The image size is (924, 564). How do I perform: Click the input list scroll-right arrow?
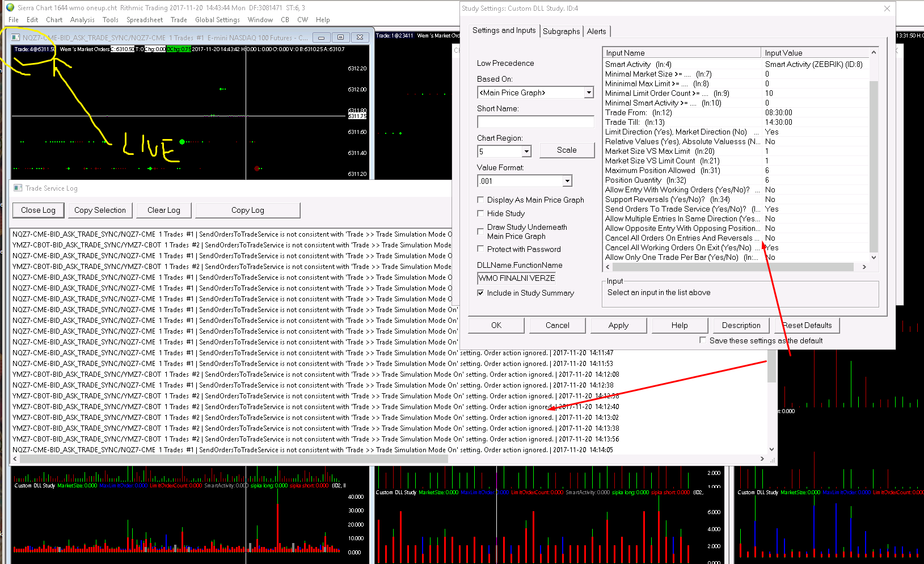864,267
